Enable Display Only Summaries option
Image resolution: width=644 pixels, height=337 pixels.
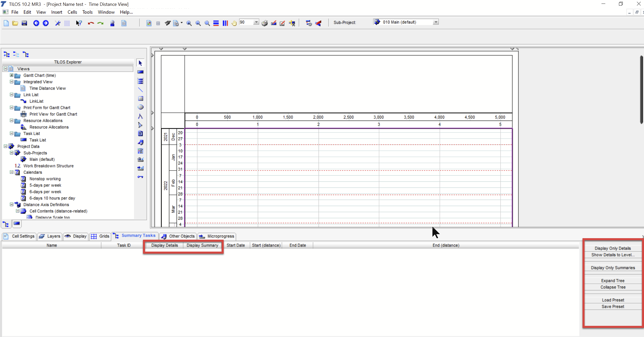tap(613, 268)
